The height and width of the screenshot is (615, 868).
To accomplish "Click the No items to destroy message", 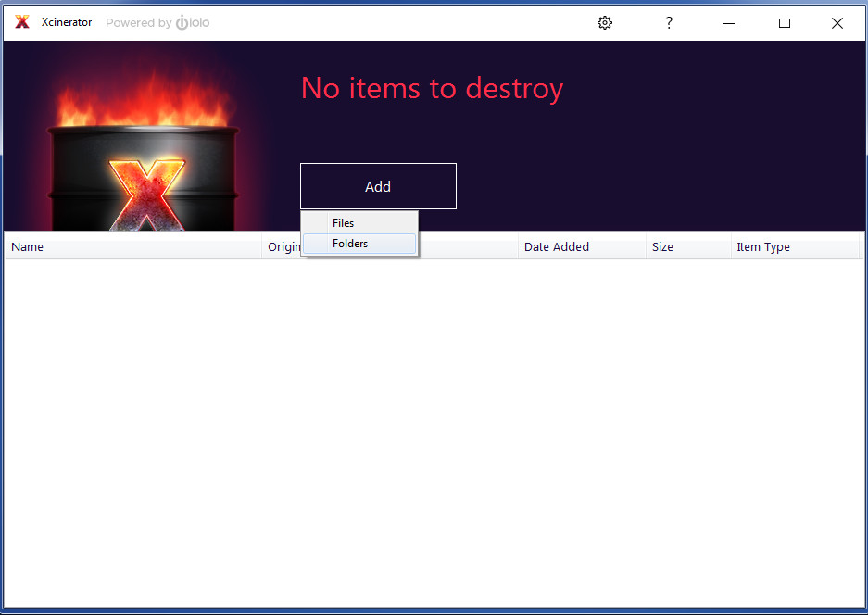I will click(432, 88).
